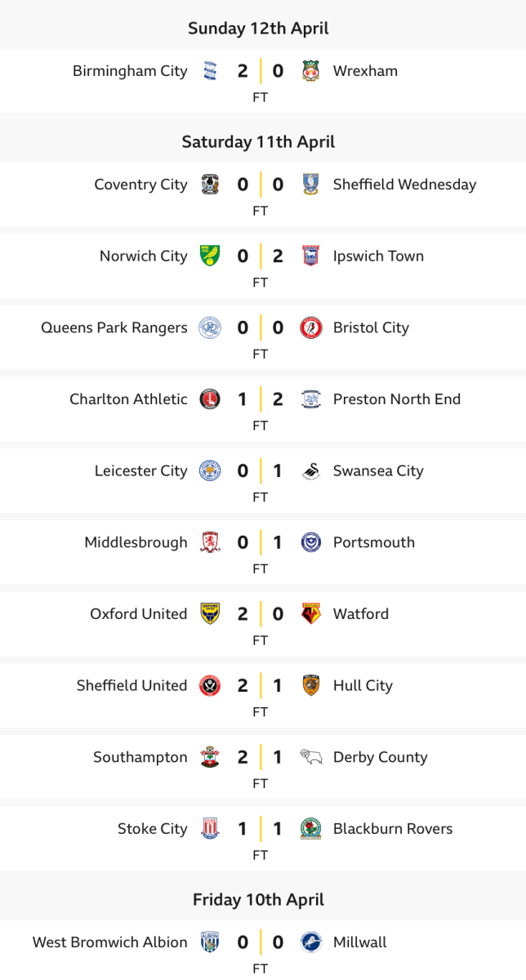The width and height of the screenshot is (526, 980).
Task: Select Preston North End team name
Action: pyautogui.click(x=396, y=399)
